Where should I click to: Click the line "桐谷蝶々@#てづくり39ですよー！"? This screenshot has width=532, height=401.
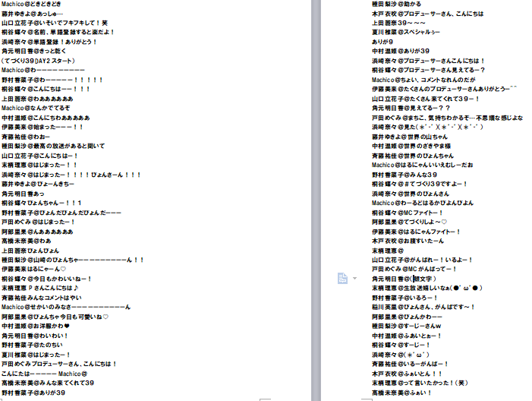click(419, 183)
